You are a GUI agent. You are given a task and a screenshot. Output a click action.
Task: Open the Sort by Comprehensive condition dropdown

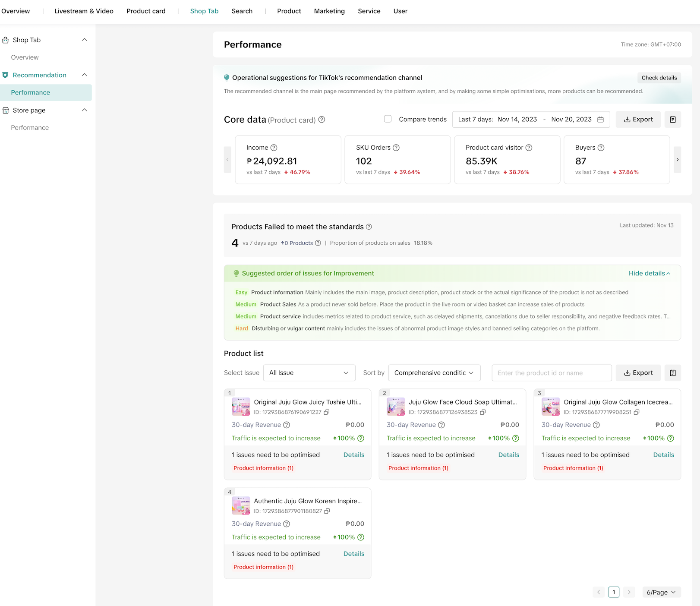click(434, 373)
